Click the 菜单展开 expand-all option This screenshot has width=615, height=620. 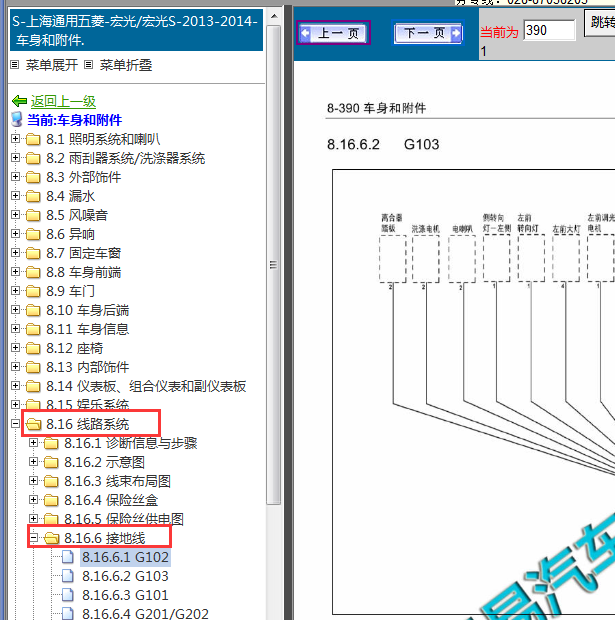pos(52,65)
